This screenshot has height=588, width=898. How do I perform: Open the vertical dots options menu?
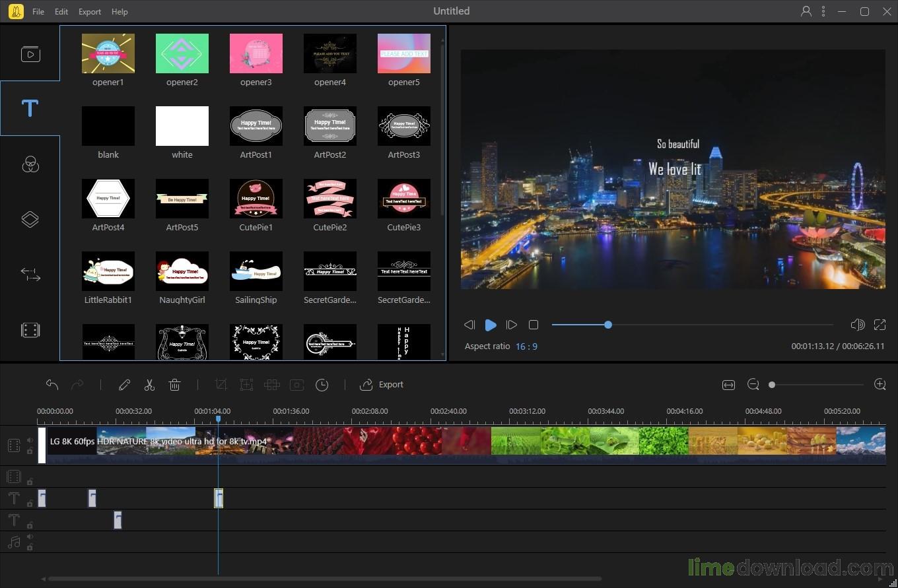[x=823, y=11]
